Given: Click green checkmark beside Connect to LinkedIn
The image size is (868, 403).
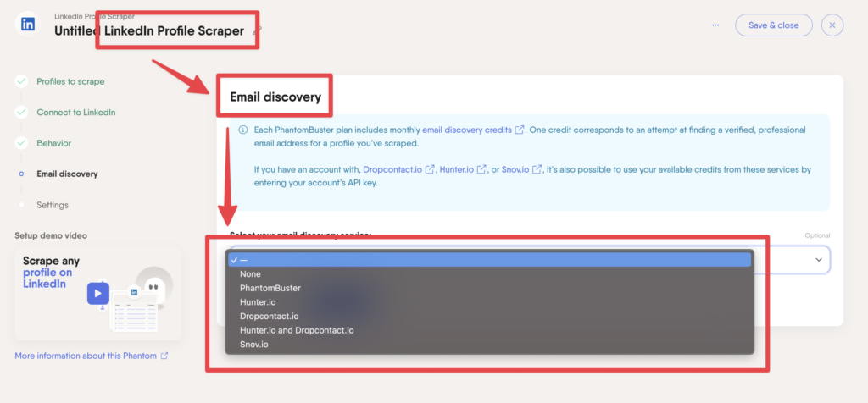Looking at the screenshot, I should point(21,113).
